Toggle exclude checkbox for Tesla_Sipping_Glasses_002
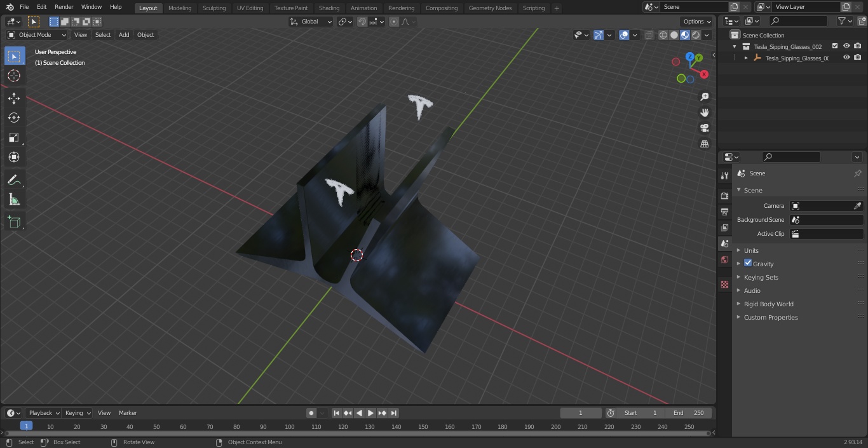 [x=835, y=46]
